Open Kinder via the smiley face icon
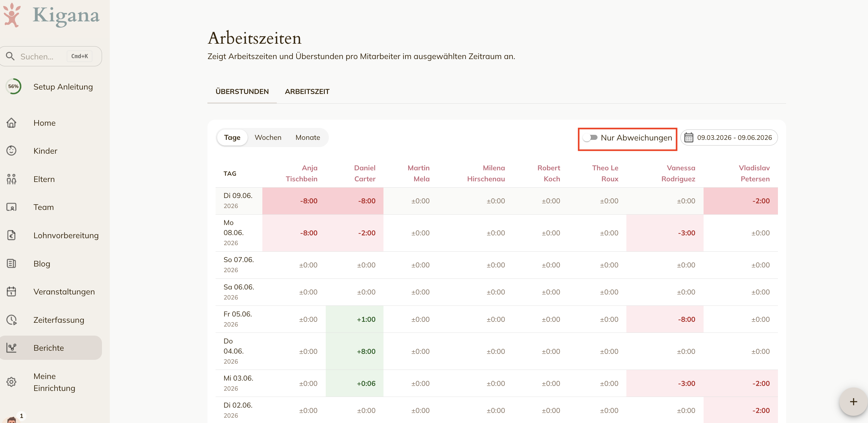This screenshot has width=868, height=423. (x=12, y=151)
